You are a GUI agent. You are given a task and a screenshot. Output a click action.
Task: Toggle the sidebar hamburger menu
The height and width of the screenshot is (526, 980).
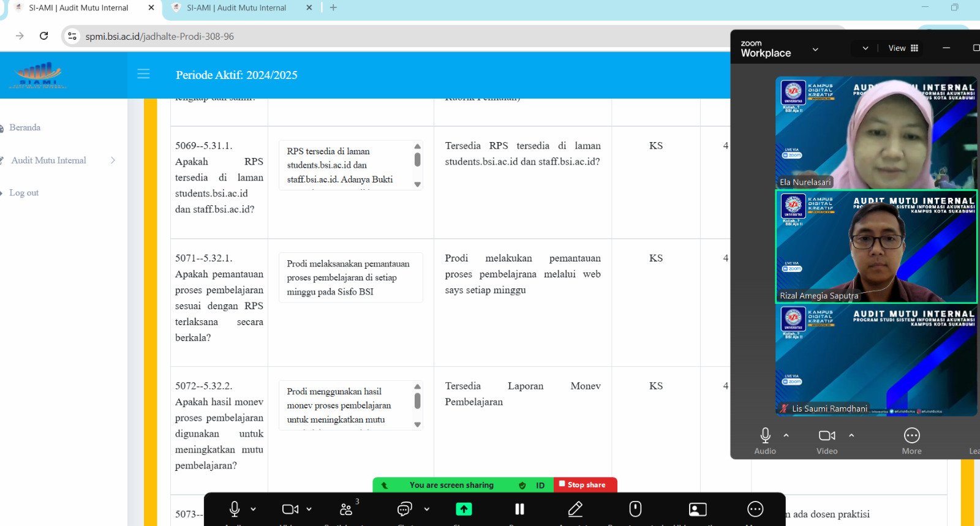[143, 74]
